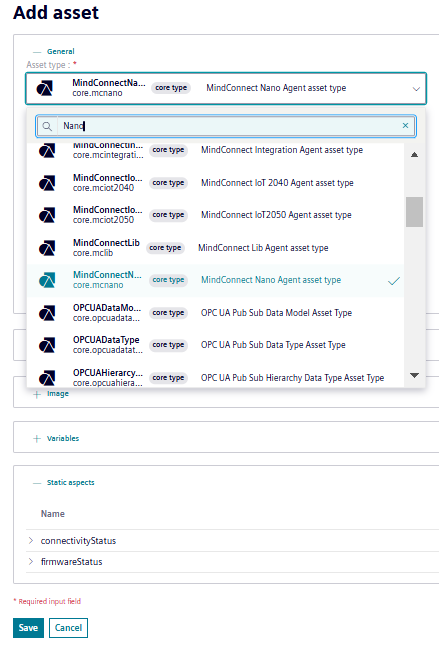Viewport: 439px width, 646px height.
Task: Choose OPC UA Pub Sub Hierarchy Data Type
Action: (215, 375)
